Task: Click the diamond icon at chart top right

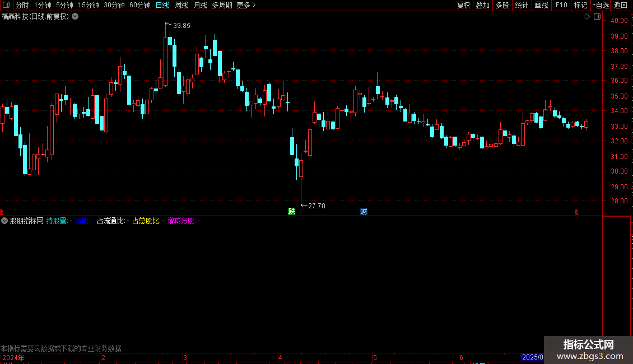Action: click(587, 17)
